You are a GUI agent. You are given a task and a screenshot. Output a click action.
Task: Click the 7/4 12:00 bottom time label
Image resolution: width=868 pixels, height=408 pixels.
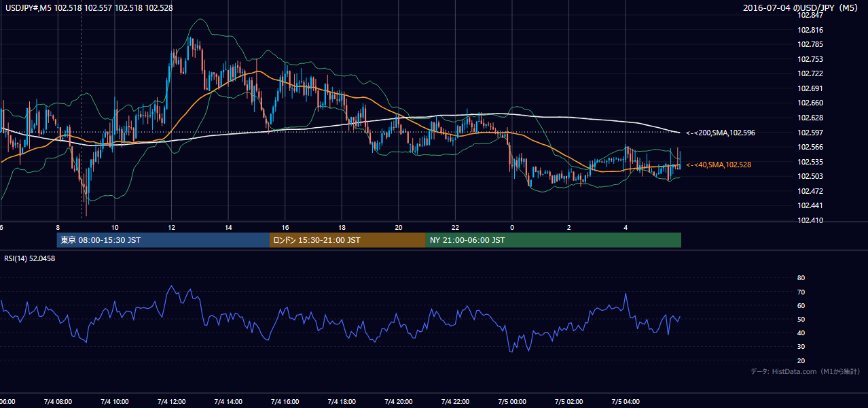(x=171, y=401)
